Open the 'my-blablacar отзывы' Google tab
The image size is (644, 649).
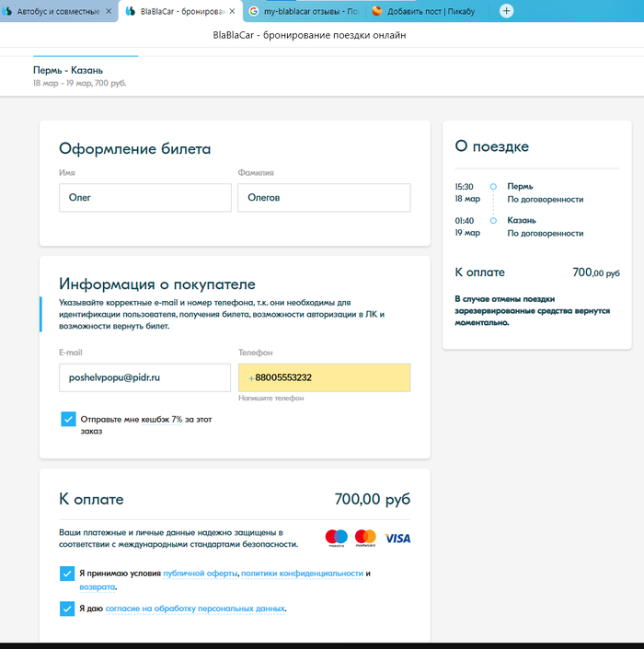click(x=305, y=11)
